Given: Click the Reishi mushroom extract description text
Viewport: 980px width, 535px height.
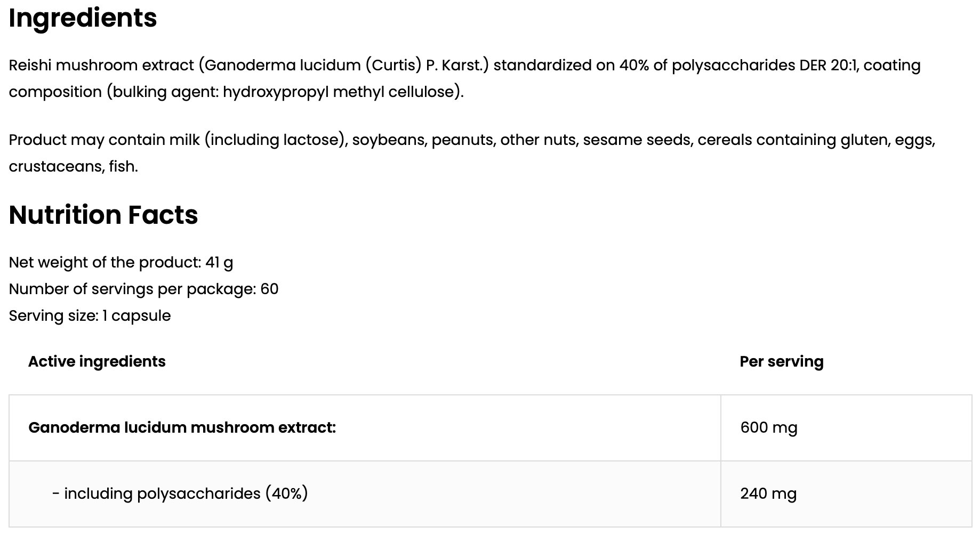Looking at the screenshot, I should point(464,78).
